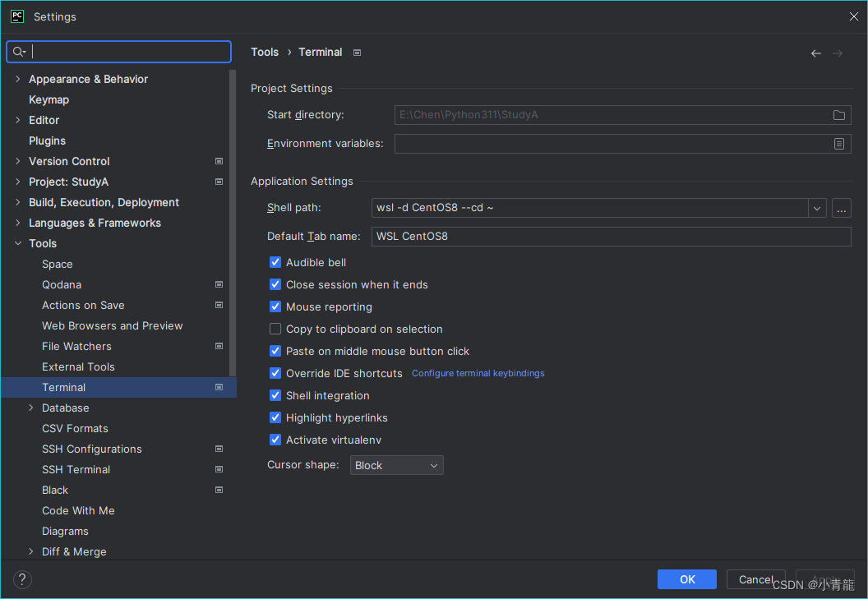The height and width of the screenshot is (599, 868).
Task: Open help with the question mark icon
Action: (22, 579)
